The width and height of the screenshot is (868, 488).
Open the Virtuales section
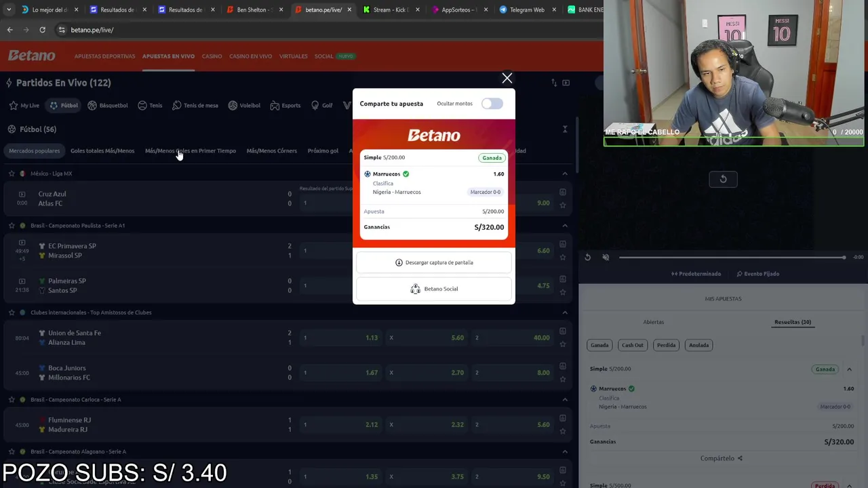[293, 56]
